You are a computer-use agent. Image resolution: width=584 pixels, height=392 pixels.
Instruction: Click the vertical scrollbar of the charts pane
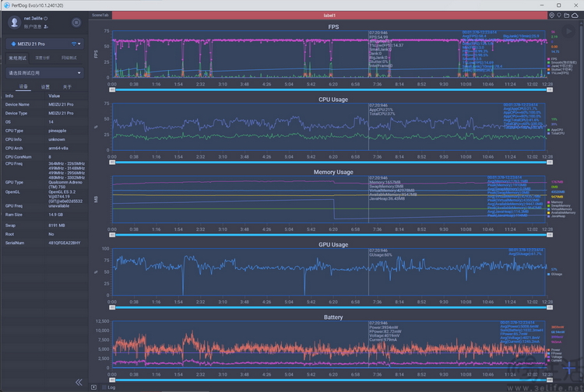tap(582, 201)
